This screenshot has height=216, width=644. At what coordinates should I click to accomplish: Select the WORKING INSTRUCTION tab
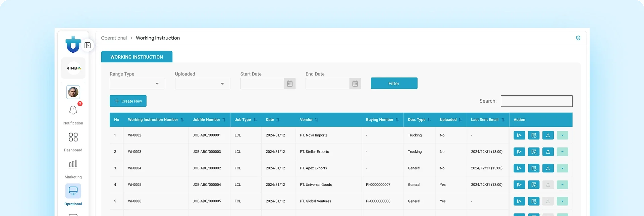point(137,57)
